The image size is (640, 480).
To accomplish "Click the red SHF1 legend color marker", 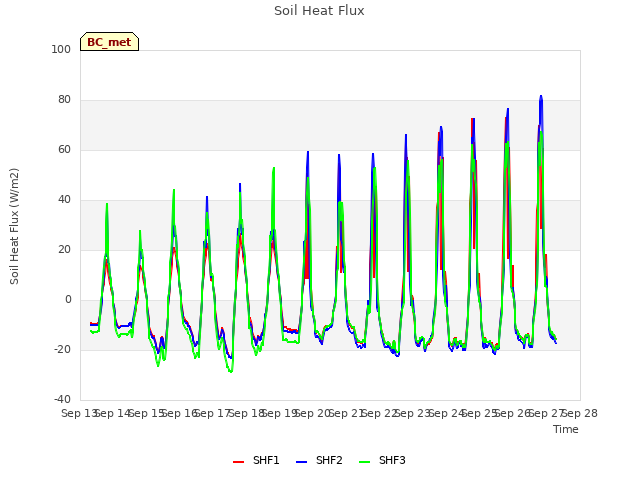I will pos(238,462).
